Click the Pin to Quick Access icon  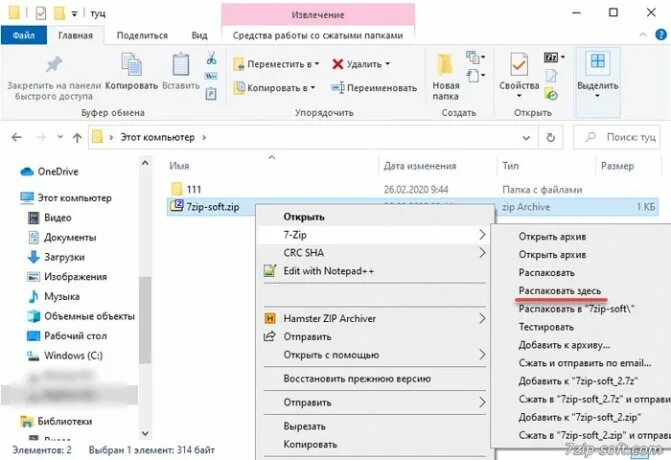coord(54,65)
